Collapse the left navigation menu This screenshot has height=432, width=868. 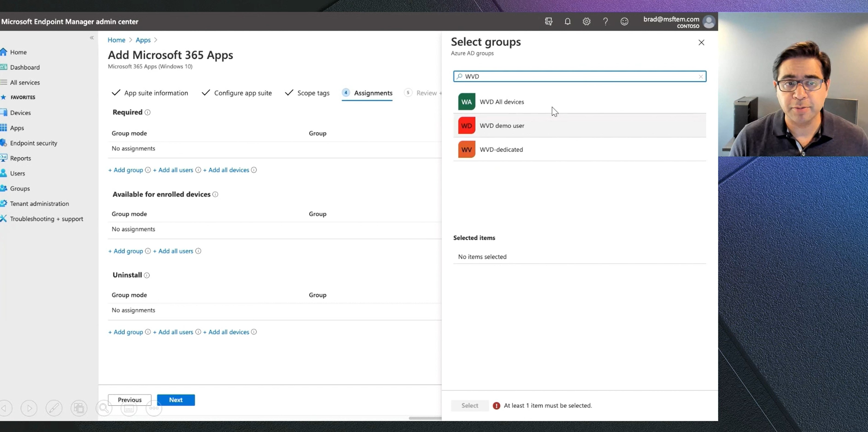92,38
